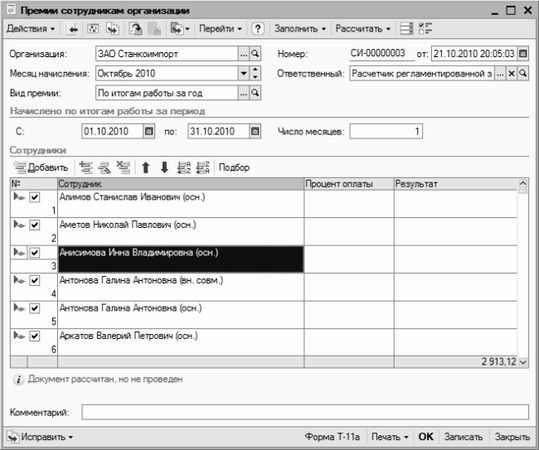
Task: Expand the Рассчитать dropdown menu
Action: pyautogui.click(x=363, y=29)
